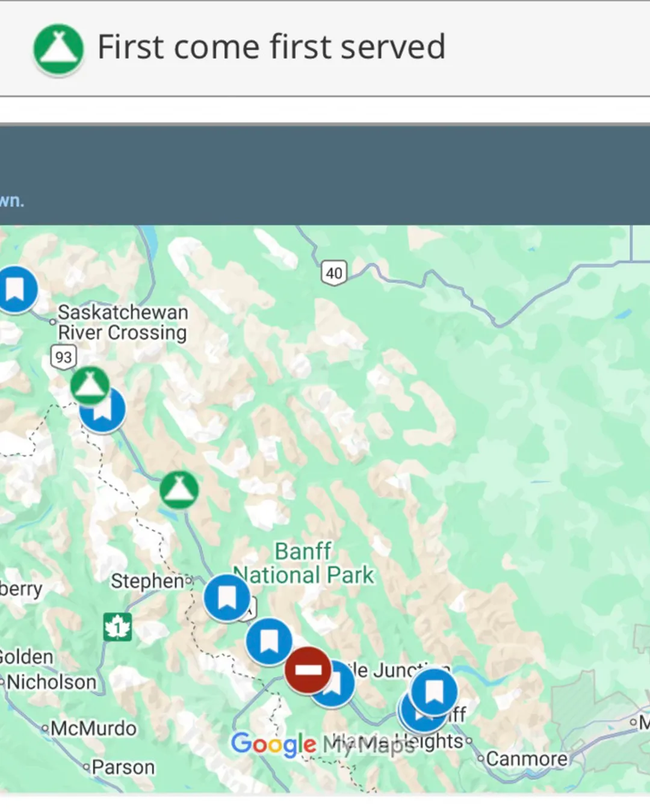
Task: Click the Golden town label
Action: (26, 656)
